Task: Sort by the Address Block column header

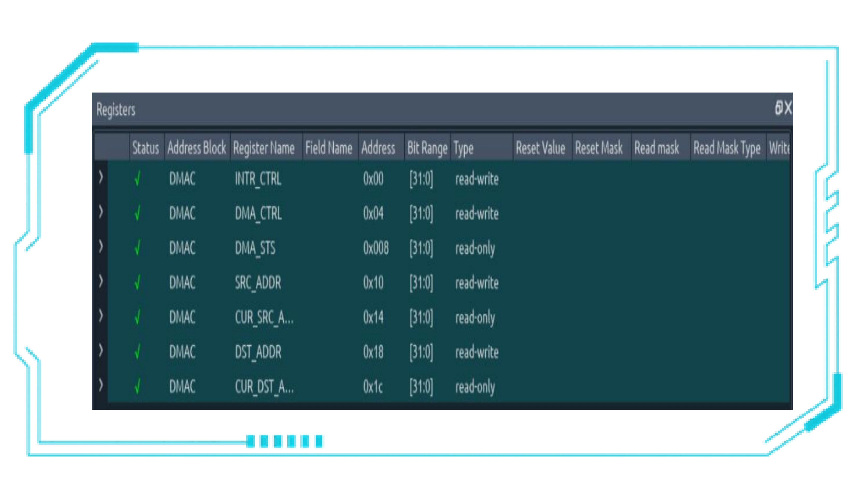Action: click(197, 148)
